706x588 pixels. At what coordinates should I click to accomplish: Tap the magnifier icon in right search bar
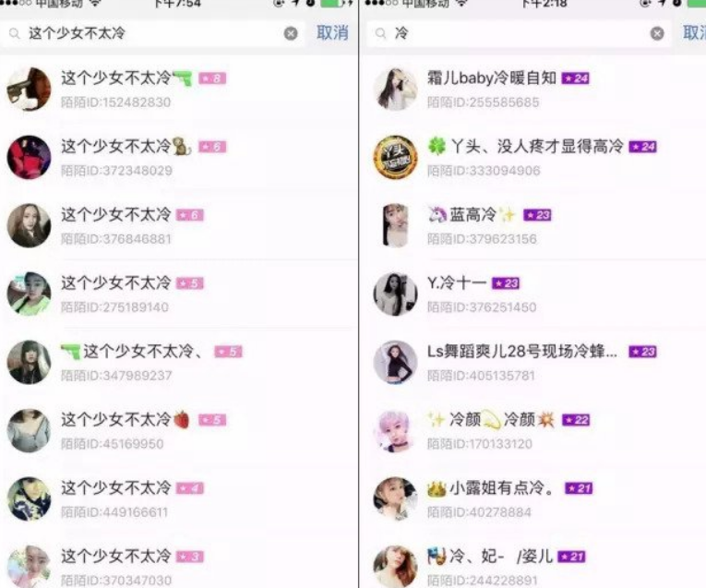click(x=381, y=33)
